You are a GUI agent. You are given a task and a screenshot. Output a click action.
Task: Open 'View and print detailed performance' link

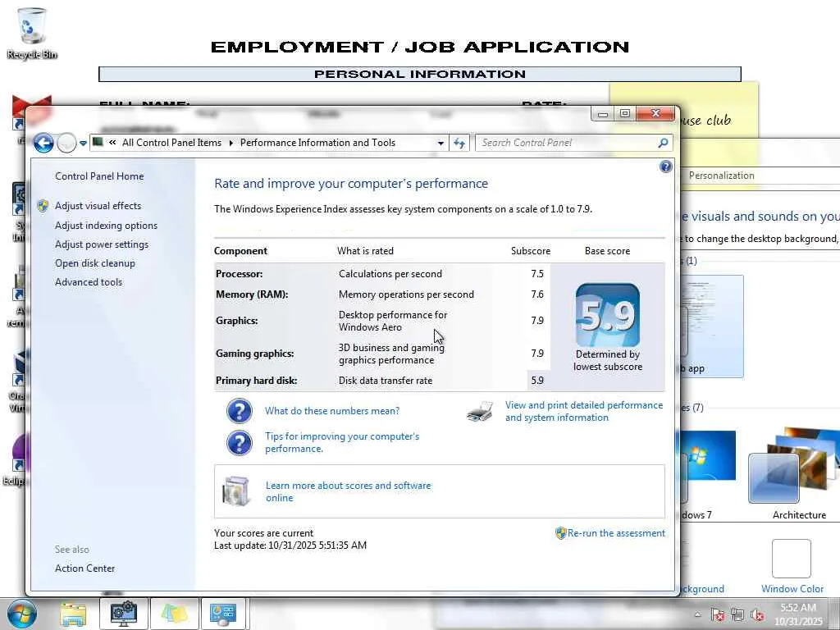coord(584,412)
